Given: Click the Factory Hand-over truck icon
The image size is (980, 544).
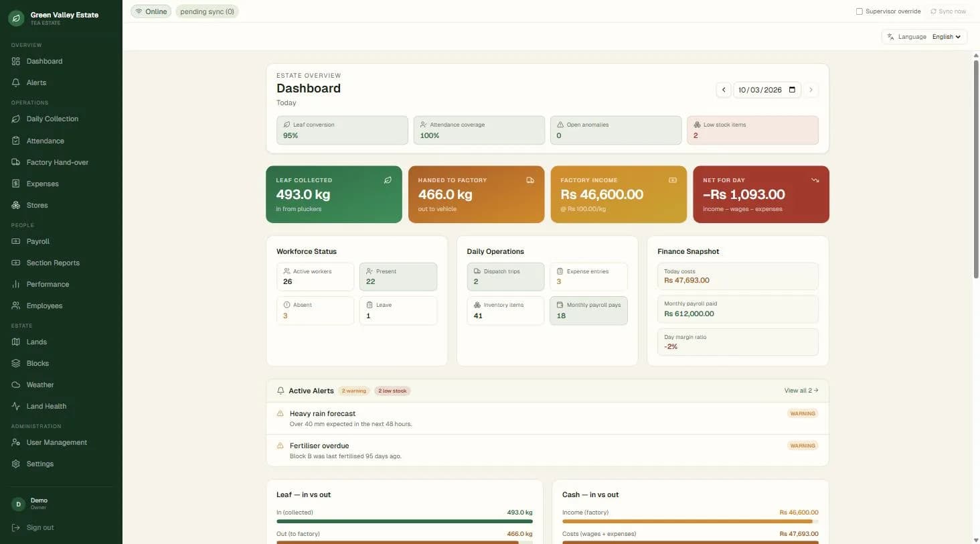Looking at the screenshot, I should [16, 162].
